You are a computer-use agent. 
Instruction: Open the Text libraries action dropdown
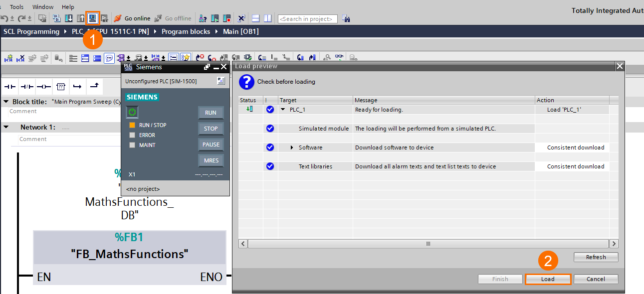pos(573,166)
